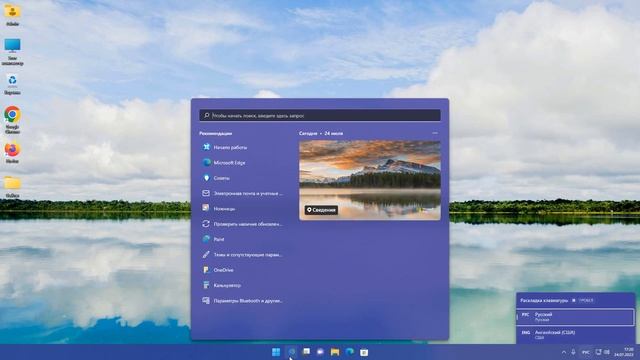The width and height of the screenshot is (640, 360).
Task: Open the user folder on the desktop
Action: click(x=12, y=14)
